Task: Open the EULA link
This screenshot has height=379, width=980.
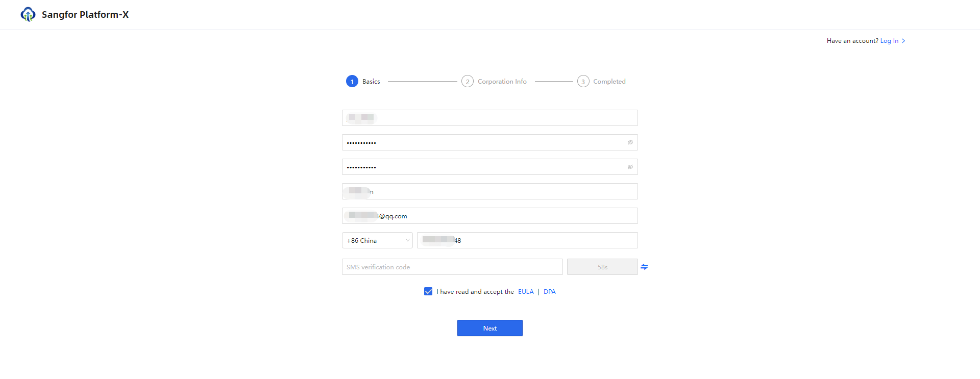Action: click(526, 292)
